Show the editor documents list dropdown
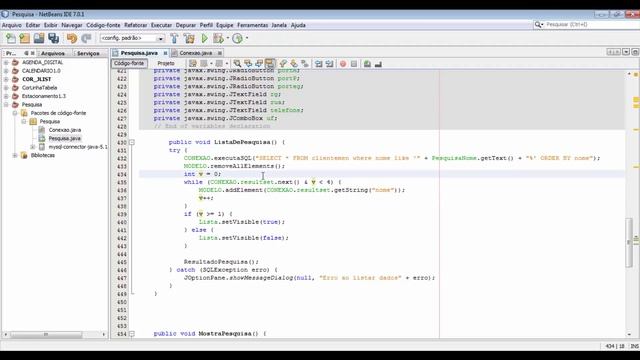The height and width of the screenshot is (360, 640). [x=626, y=52]
